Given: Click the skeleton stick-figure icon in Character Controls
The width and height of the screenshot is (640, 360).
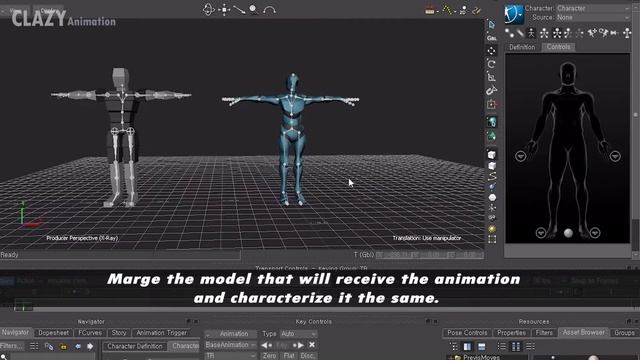Looking at the screenshot, I should [x=531, y=33].
